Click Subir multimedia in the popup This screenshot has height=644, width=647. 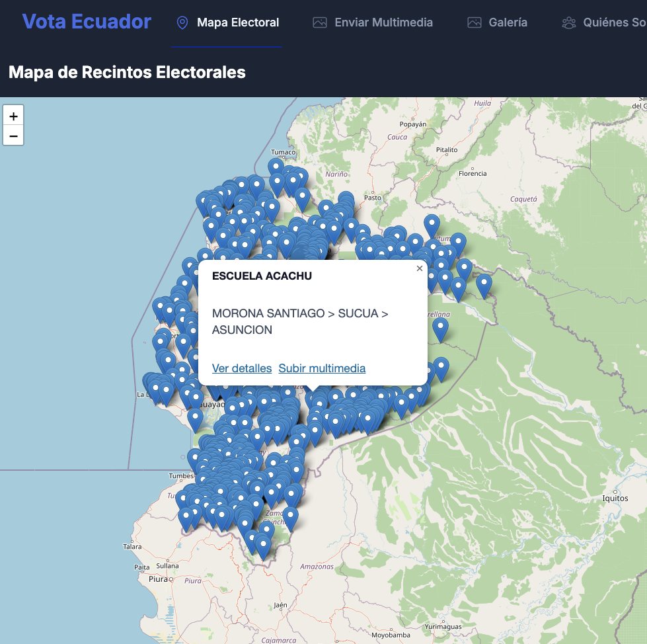point(323,368)
